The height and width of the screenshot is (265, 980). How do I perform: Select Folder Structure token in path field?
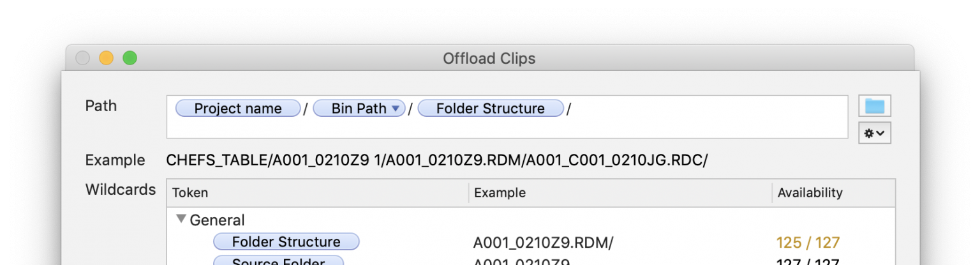[490, 109]
